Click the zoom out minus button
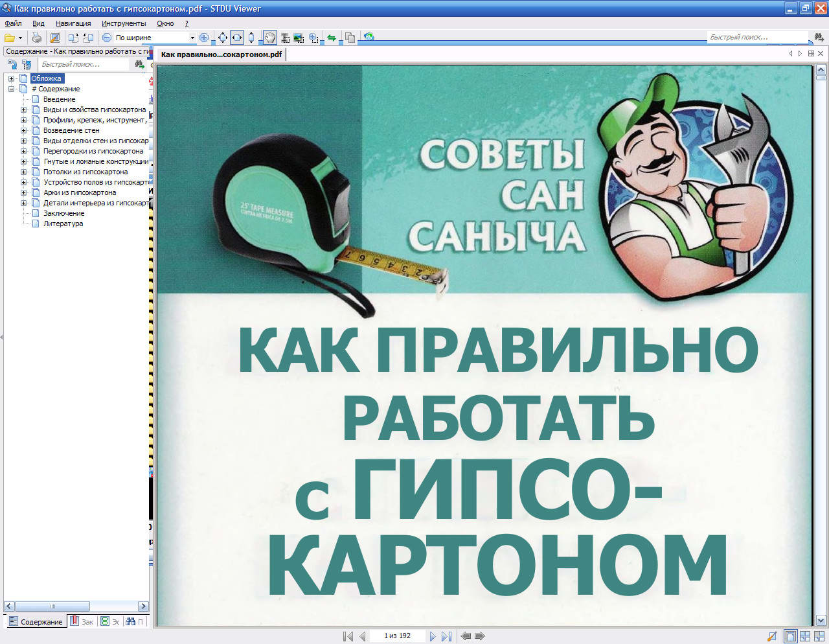Image resolution: width=829 pixels, height=644 pixels. tap(107, 38)
